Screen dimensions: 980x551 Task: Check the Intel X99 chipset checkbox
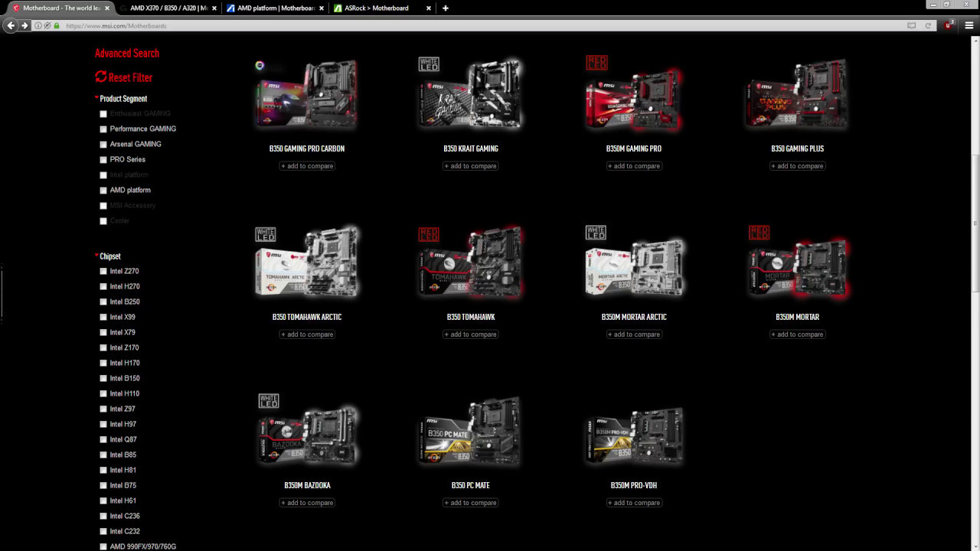coord(103,318)
